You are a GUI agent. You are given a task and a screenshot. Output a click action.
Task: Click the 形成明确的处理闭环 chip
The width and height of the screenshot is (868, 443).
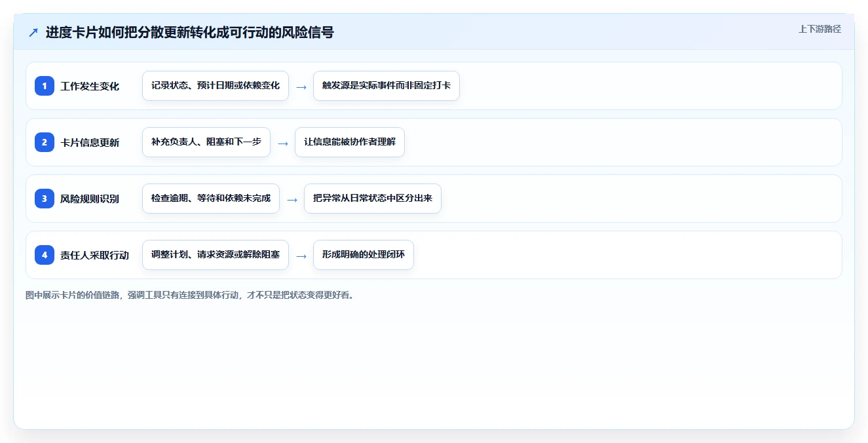[x=364, y=255]
